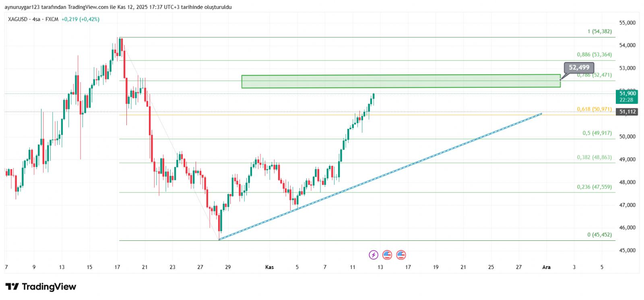This screenshot has width=644, height=300.
Task: Select the gray 52,499 price callout
Action: 579,68
